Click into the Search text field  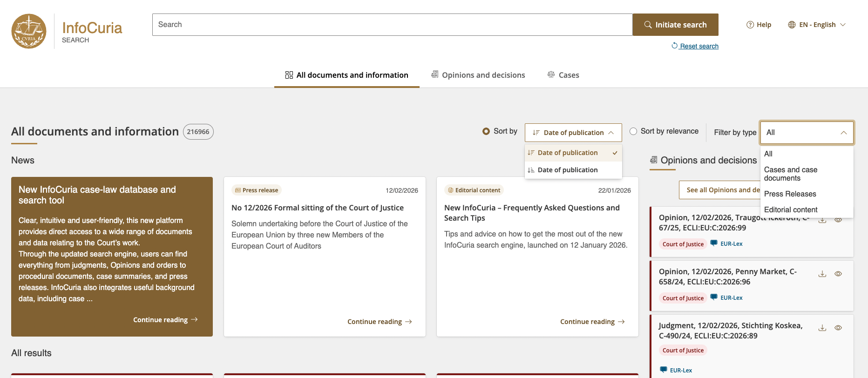click(x=392, y=25)
